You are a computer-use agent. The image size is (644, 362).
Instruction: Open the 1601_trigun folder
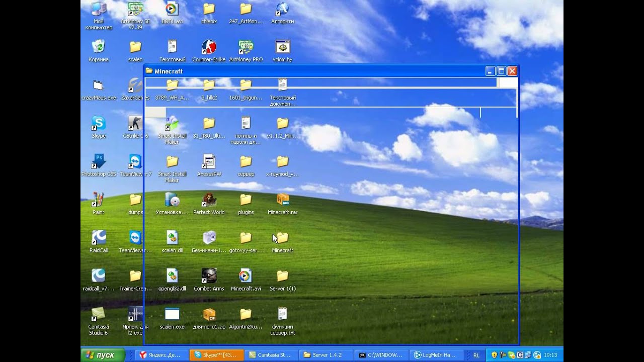[x=246, y=89]
